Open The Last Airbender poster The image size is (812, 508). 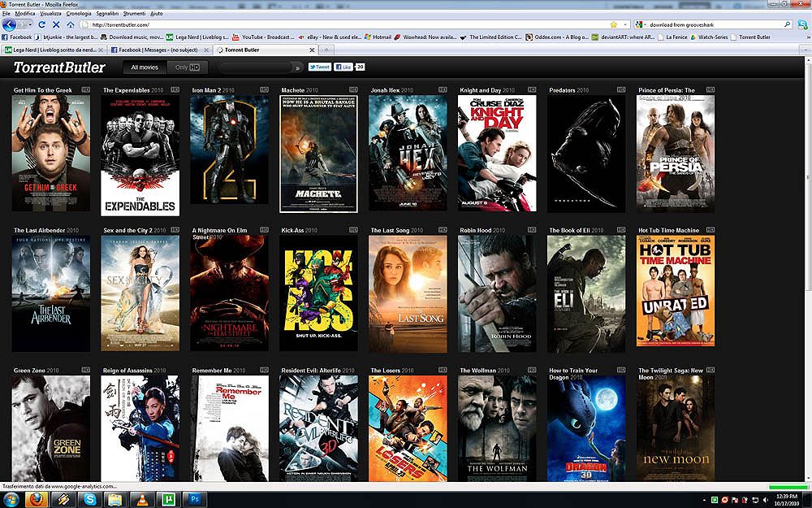pos(50,294)
